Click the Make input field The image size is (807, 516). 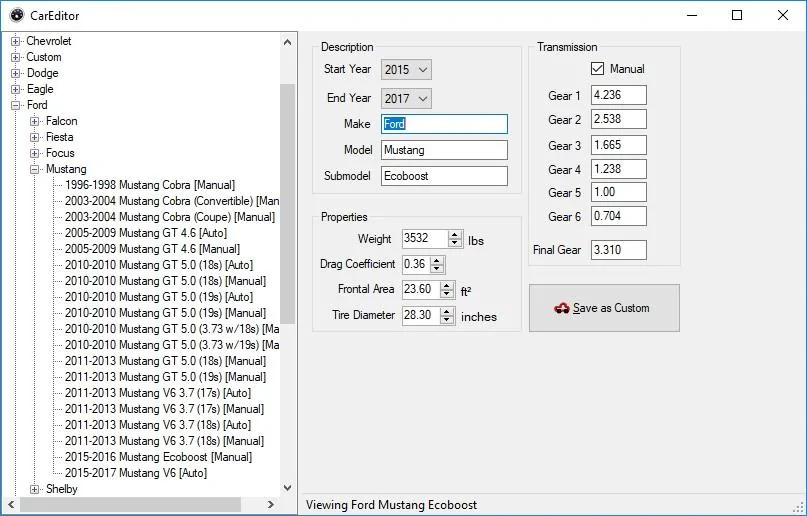coord(444,124)
